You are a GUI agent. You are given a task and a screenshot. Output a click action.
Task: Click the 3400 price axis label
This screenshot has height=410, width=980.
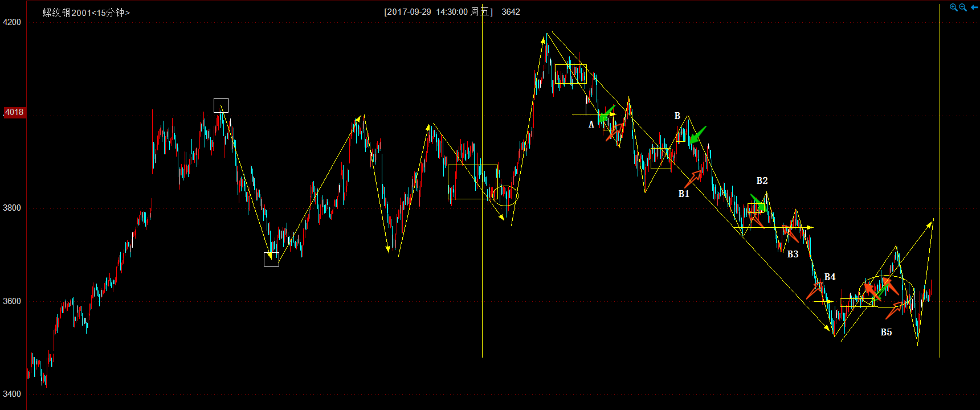click(x=12, y=394)
